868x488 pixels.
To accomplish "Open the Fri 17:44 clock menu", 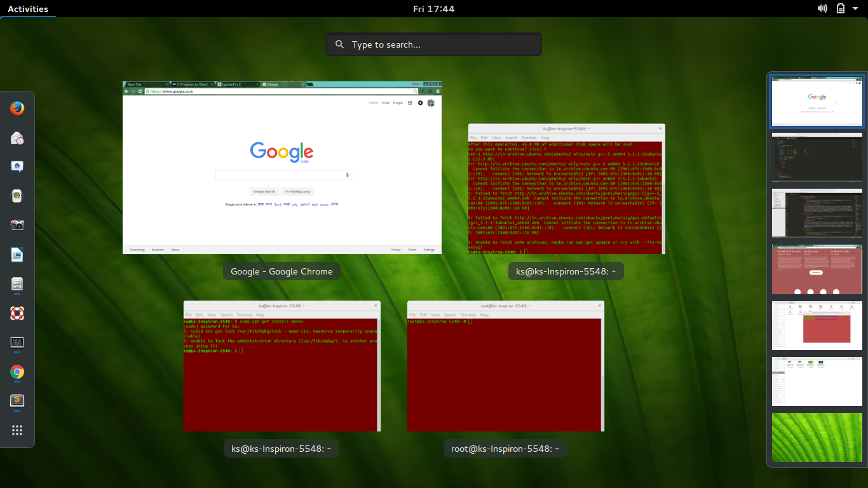I will coord(434,8).
